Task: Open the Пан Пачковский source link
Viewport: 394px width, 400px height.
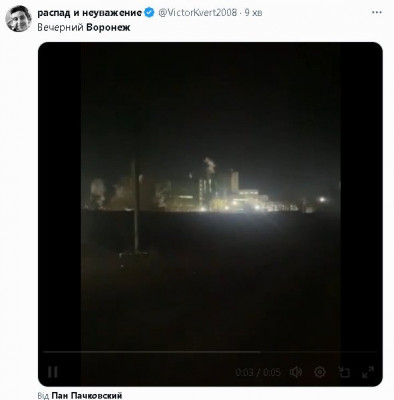Action: point(87,396)
